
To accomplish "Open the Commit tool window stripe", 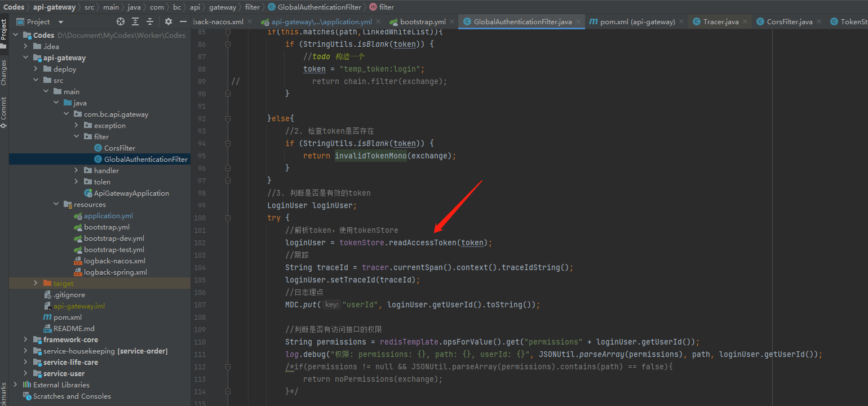I will pos(4,112).
